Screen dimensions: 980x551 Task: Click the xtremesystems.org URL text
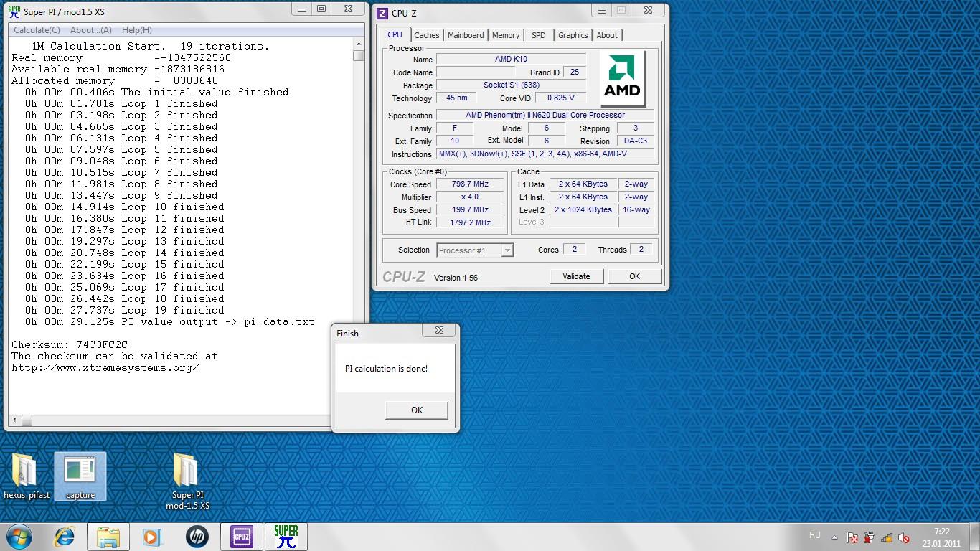coord(105,368)
